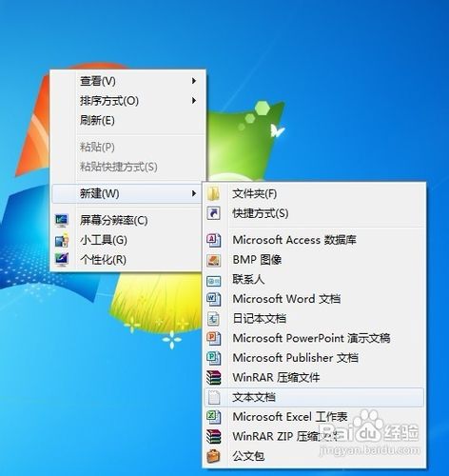The width and height of the screenshot is (449, 476).
Task: Click the blank page icon beside 文本文档
Action: pos(214,397)
